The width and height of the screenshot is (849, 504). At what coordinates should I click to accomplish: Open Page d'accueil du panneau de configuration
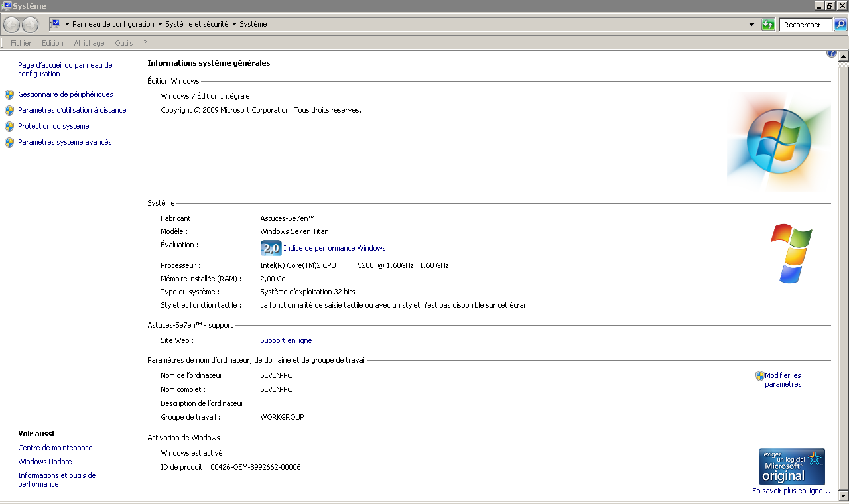(x=65, y=70)
